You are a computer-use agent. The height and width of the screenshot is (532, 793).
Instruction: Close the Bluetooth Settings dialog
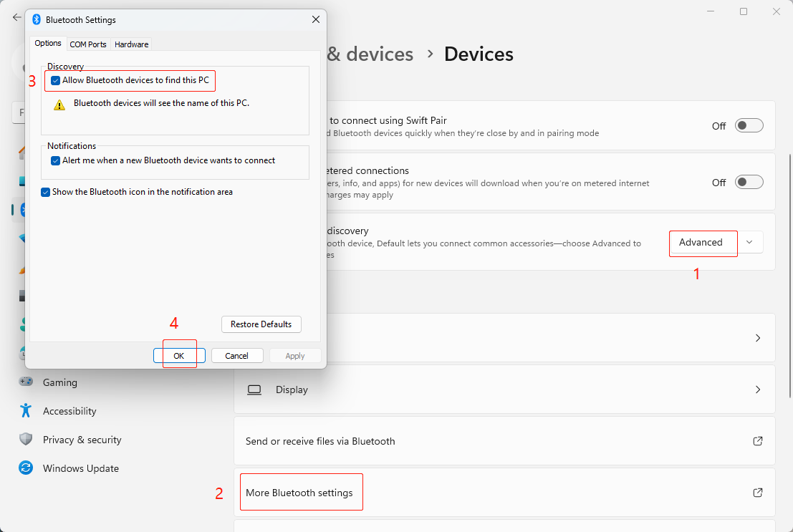click(316, 19)
